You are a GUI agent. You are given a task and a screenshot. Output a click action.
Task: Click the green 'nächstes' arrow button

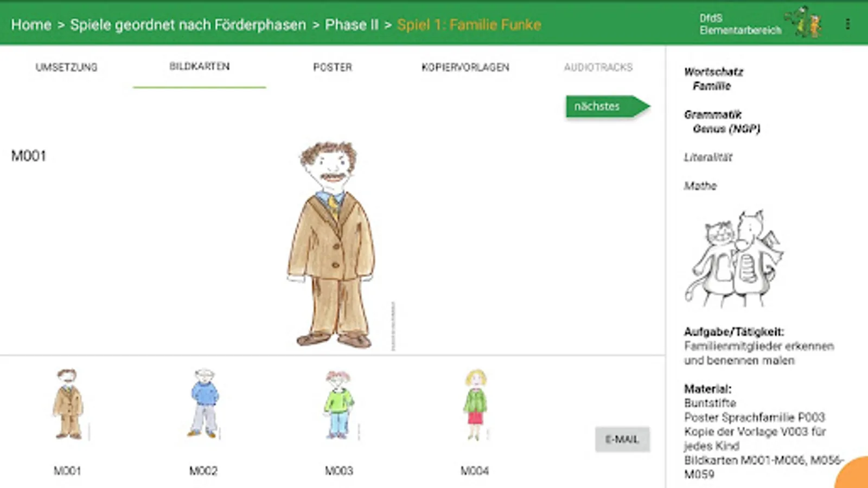point(608,106)
